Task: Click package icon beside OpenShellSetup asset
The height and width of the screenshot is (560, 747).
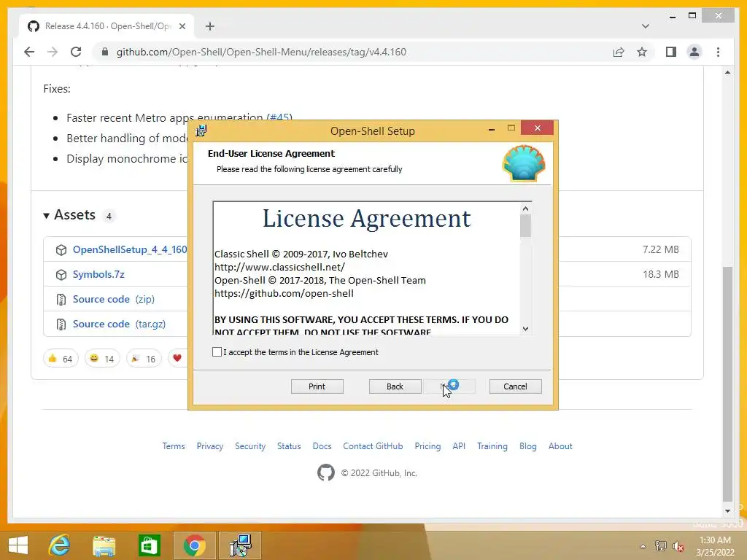Action: [61, 250]
